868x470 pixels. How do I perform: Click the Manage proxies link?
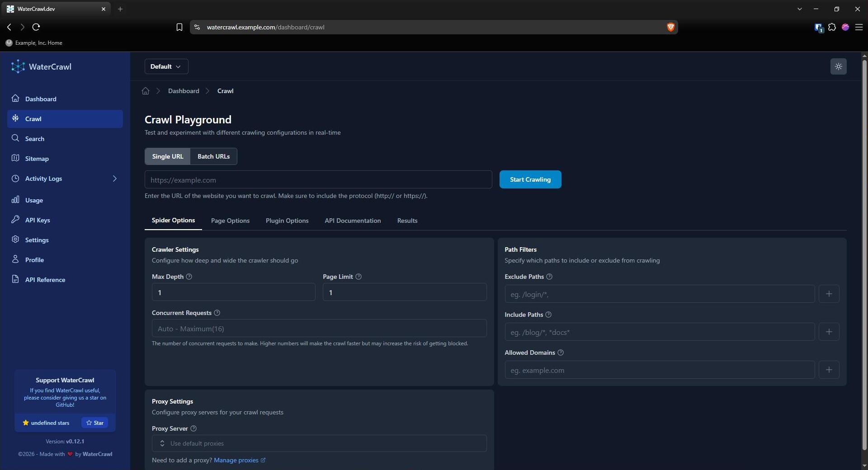(x=240, y=460)
